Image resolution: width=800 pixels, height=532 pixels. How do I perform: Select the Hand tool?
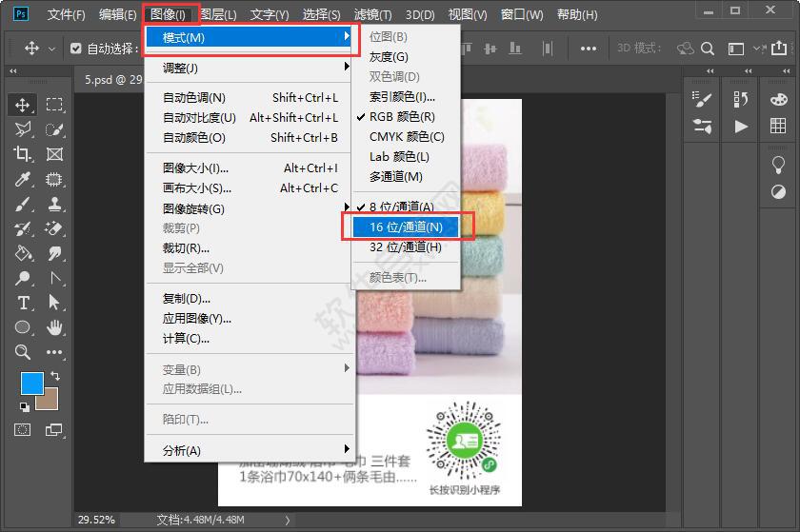54,327
